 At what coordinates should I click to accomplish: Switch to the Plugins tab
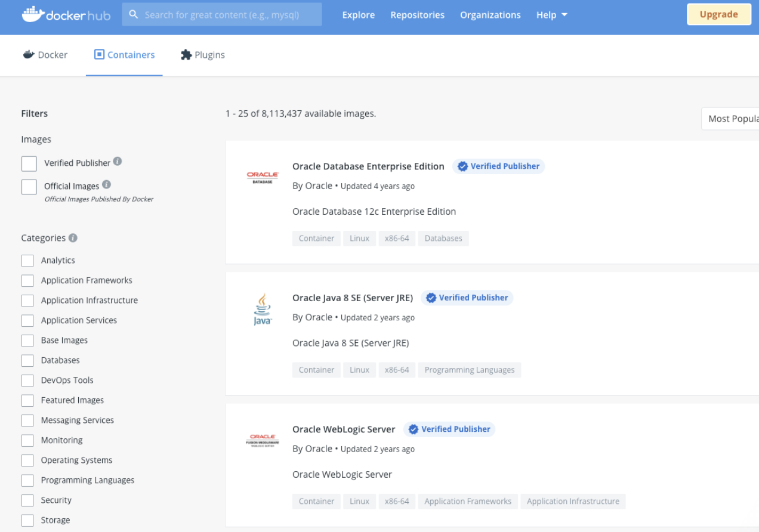(x=203, y=55)
